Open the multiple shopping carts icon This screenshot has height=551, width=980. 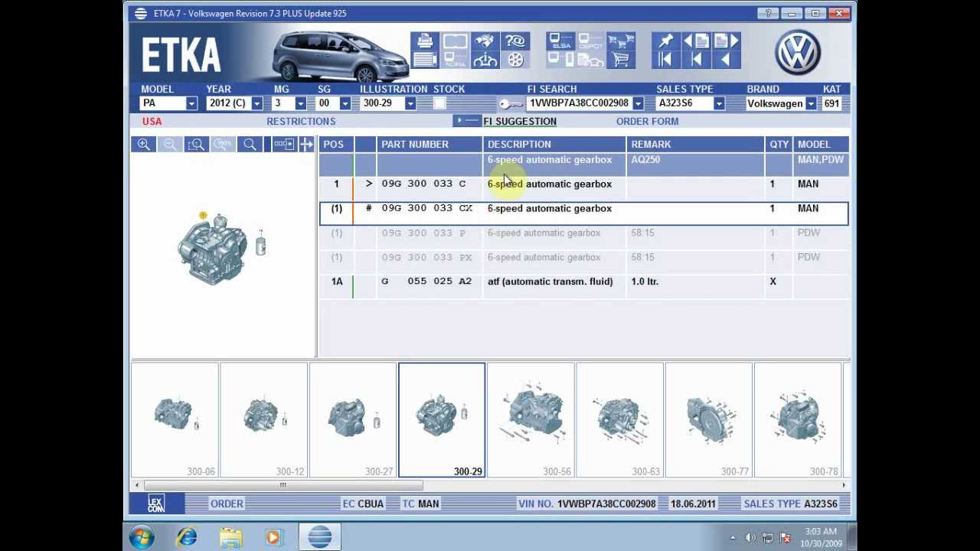coord(621,41)
